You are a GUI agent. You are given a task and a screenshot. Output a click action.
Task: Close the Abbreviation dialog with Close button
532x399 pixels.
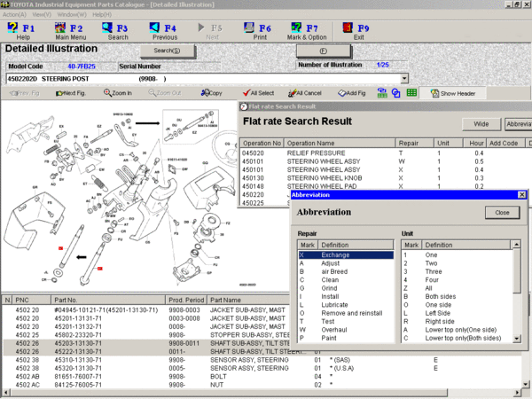[x=502, y=213]
